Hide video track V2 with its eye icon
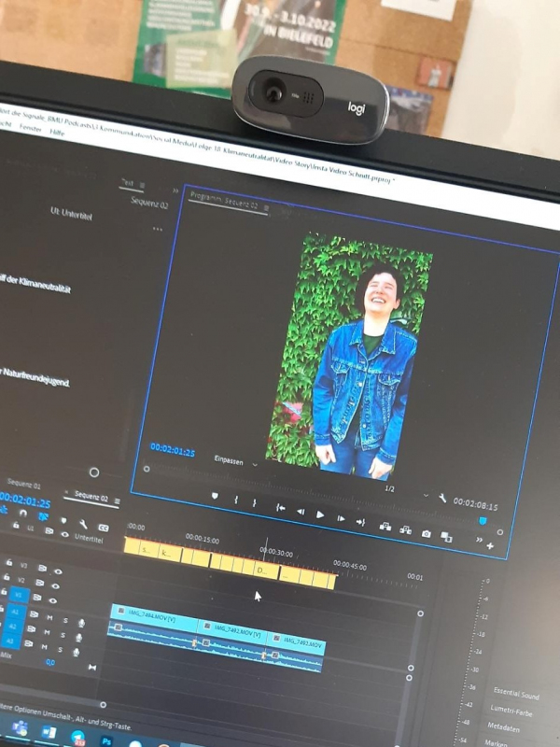Viewport: 560px width, 747px height. (x=56, y=586)
